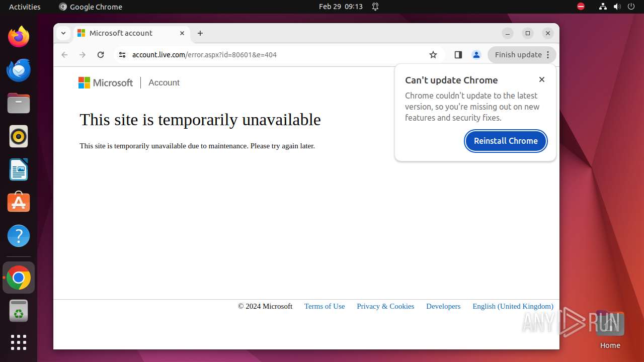Open Ubuntu Software from the dock
Screen dimensions: 644x362
point(19,203)
